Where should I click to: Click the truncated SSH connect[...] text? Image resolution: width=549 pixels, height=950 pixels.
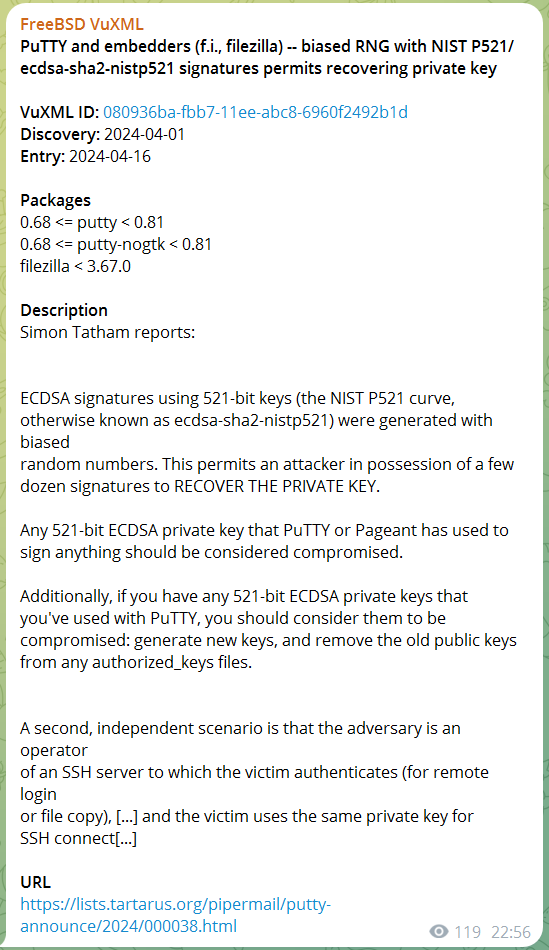point(78,839)
